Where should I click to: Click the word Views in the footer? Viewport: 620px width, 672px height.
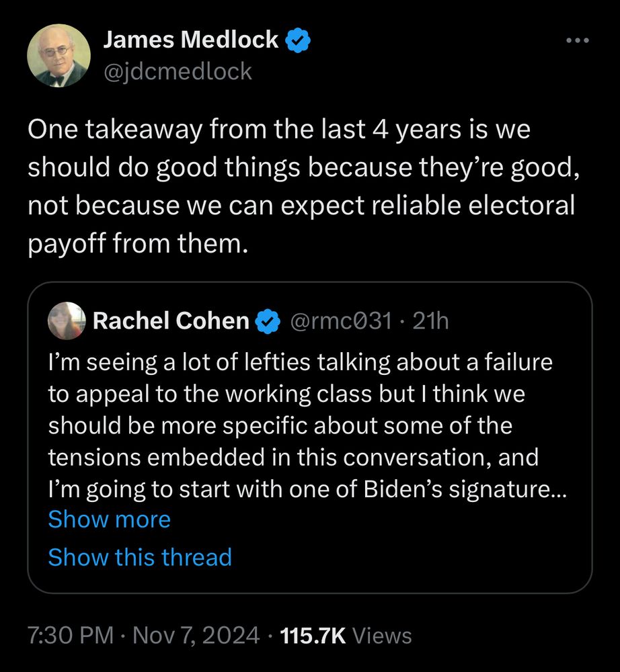click(382, 636)
